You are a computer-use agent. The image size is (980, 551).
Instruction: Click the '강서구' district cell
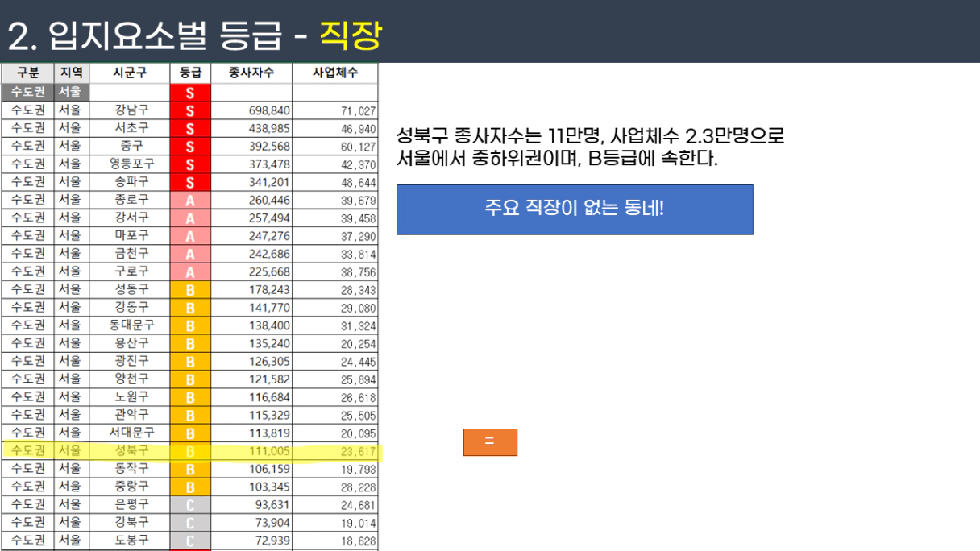(x=131, y=217)
